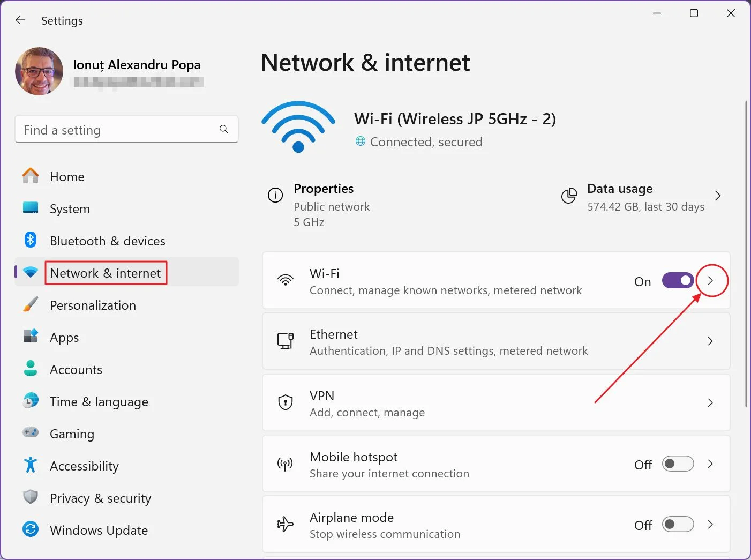Open network Properties
This screenshot has width=751, height=560.
click(x=319, y=205)
